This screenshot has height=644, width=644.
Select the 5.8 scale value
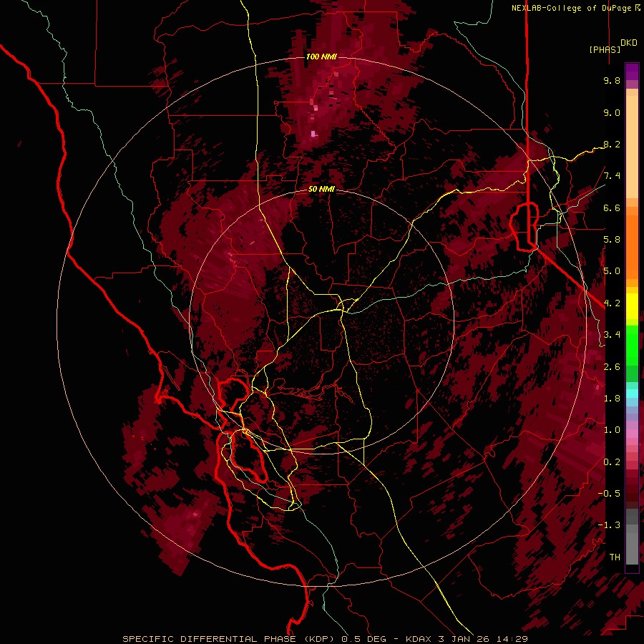click(x=612, y=240)
